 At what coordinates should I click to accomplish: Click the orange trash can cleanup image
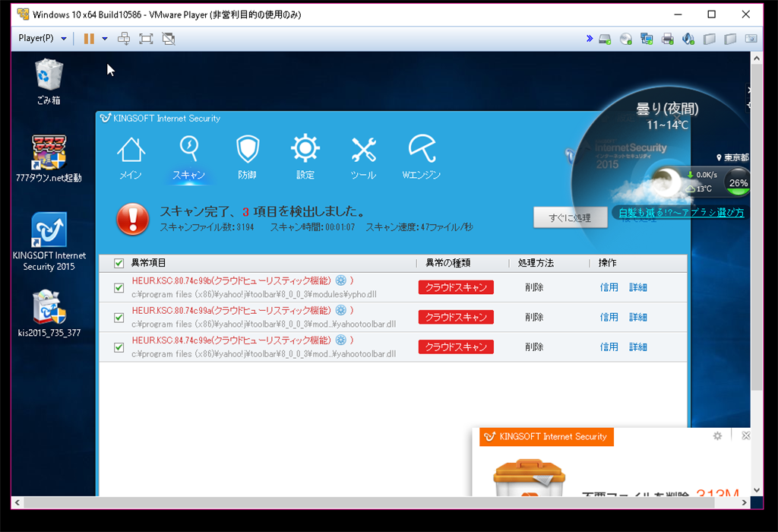529,477
